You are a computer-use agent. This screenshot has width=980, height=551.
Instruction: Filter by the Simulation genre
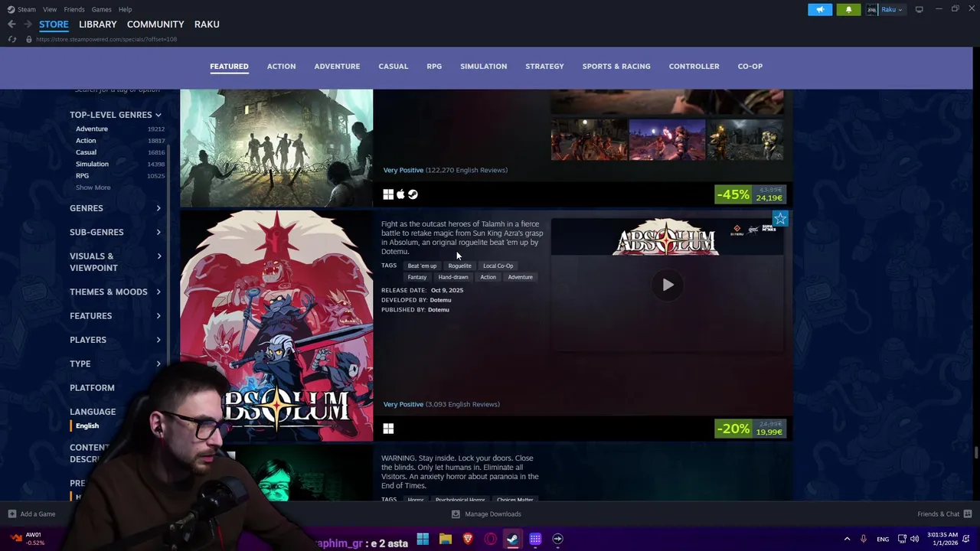point(92,164)
